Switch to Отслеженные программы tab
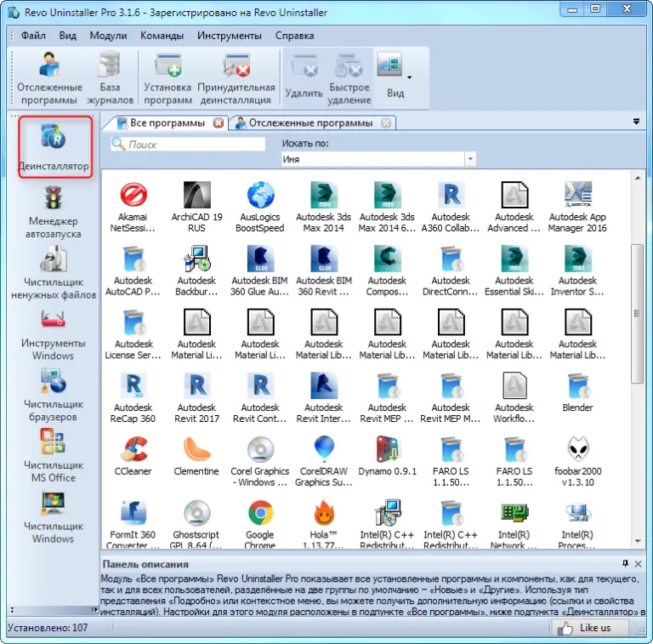The height and width of the screenshot is (644, 653). point(310,123)
